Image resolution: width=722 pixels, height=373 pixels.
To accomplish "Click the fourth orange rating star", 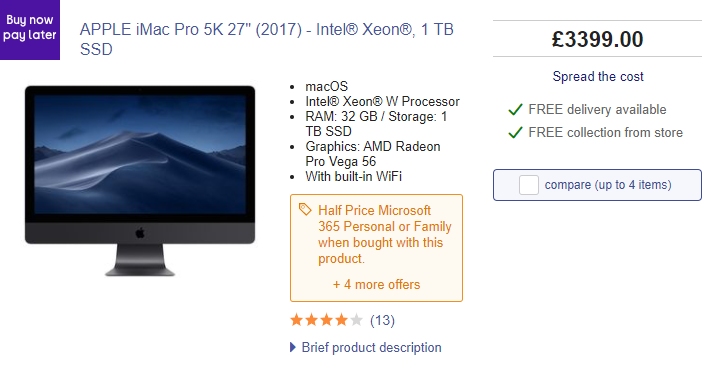I will [341, 320].
